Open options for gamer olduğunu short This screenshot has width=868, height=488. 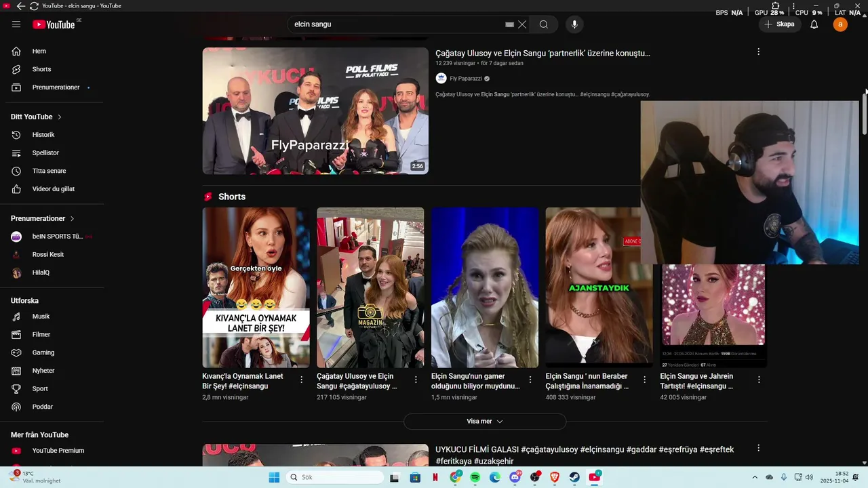coord(530,380)
